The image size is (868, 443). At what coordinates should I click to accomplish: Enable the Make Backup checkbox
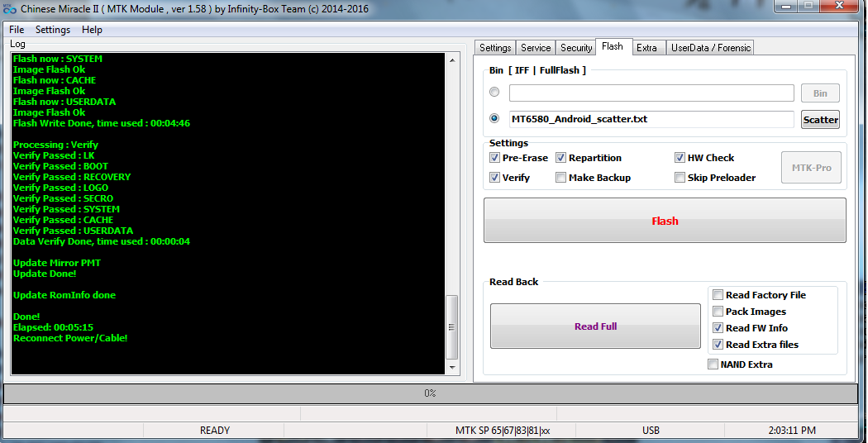(560, 178)
